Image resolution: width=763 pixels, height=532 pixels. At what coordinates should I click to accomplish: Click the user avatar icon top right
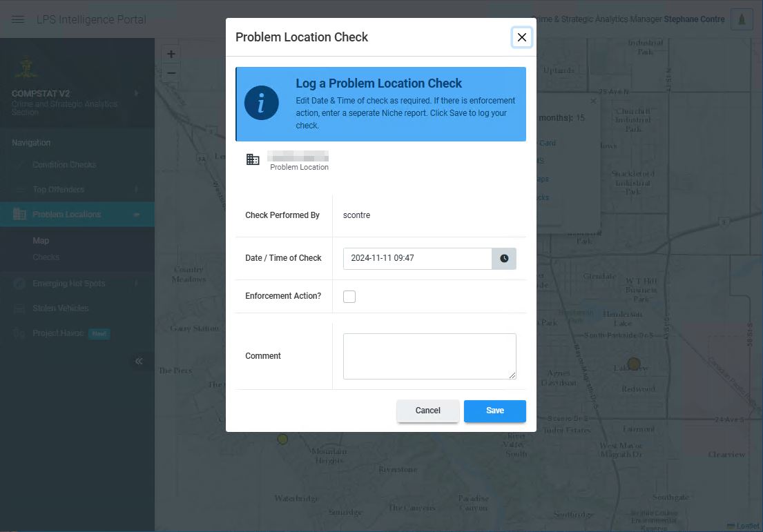[742, 19]
